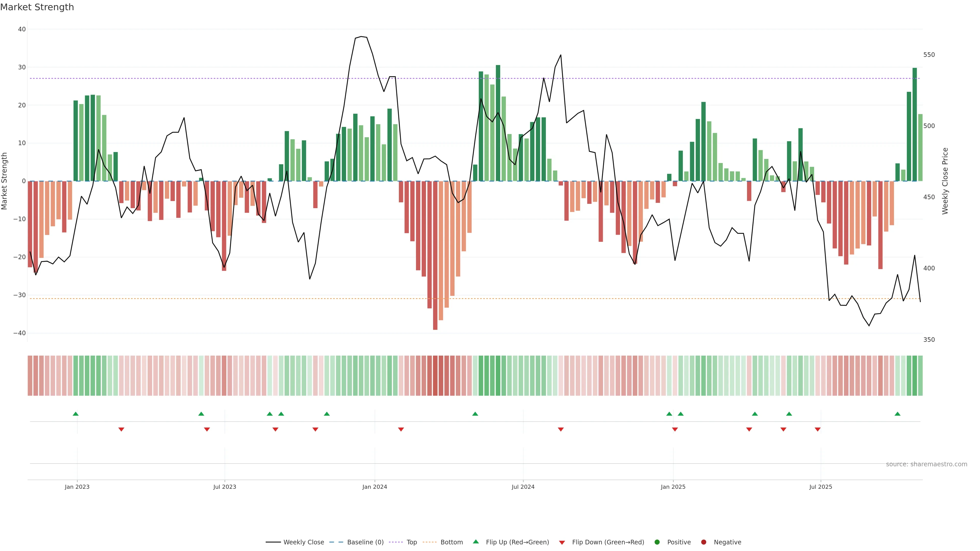Click Flip Up green triangle legend icon
This screenshot has height=551, width=980.
(x=475, y=542)
